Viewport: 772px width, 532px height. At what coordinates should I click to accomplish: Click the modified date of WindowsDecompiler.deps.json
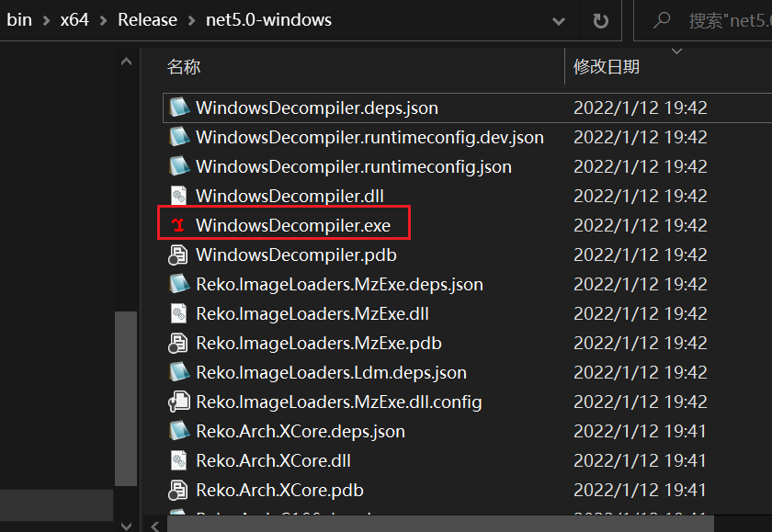click(640, 108)
